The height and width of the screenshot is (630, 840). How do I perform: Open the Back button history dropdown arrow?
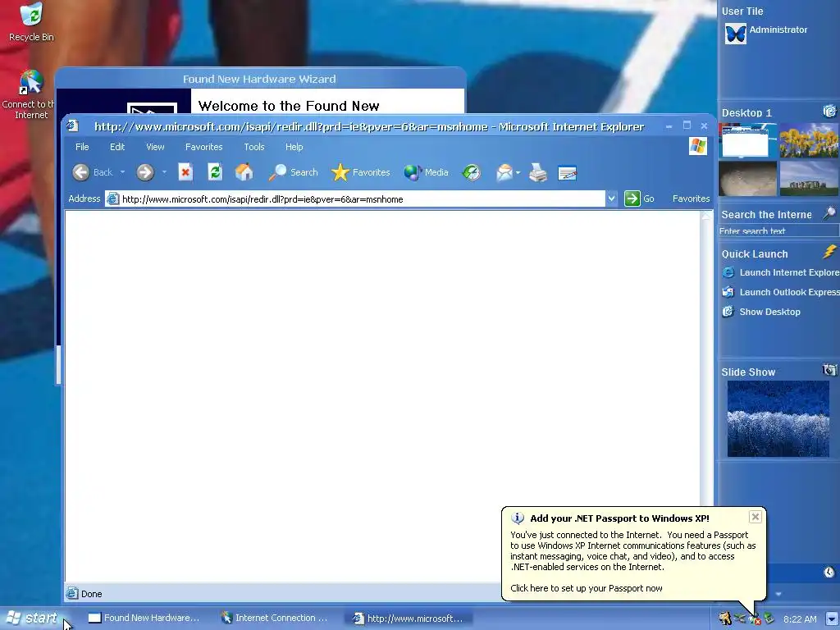click(x=122, y=172)
